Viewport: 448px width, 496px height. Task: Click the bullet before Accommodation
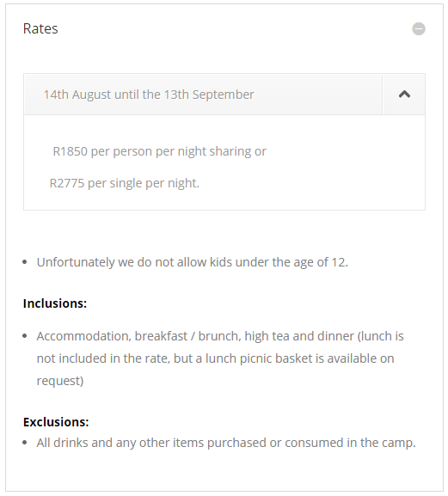(x=25, y=336)
